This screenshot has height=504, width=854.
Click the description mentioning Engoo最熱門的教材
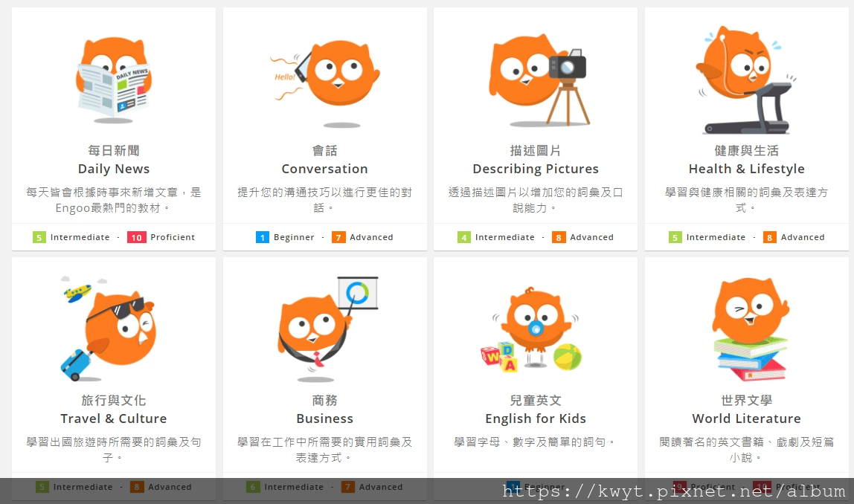(114, 200)
